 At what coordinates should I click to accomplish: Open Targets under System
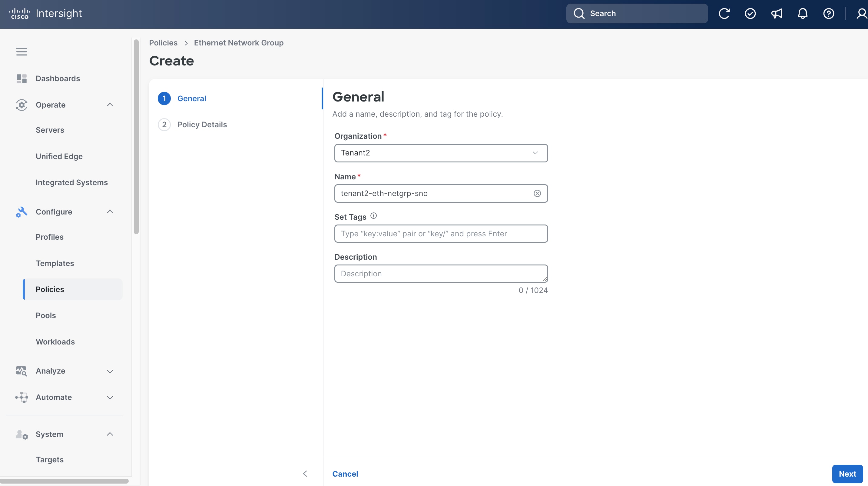(x=50, y=460)
